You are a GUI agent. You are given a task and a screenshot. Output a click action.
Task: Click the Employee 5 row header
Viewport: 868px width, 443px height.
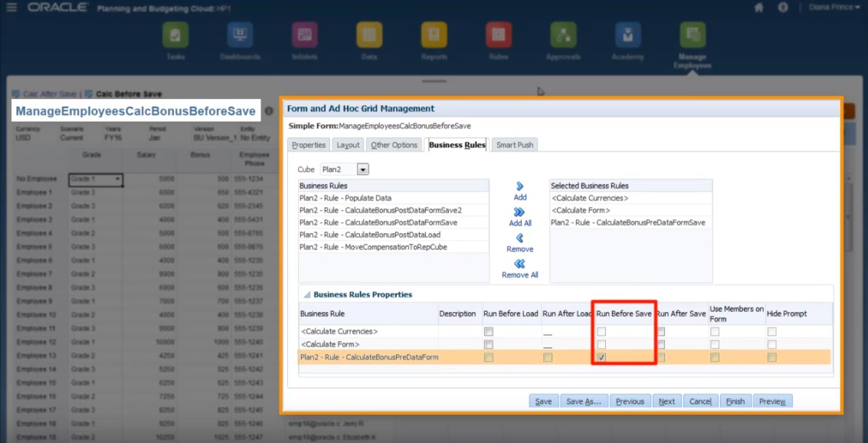tap(34, 247)
